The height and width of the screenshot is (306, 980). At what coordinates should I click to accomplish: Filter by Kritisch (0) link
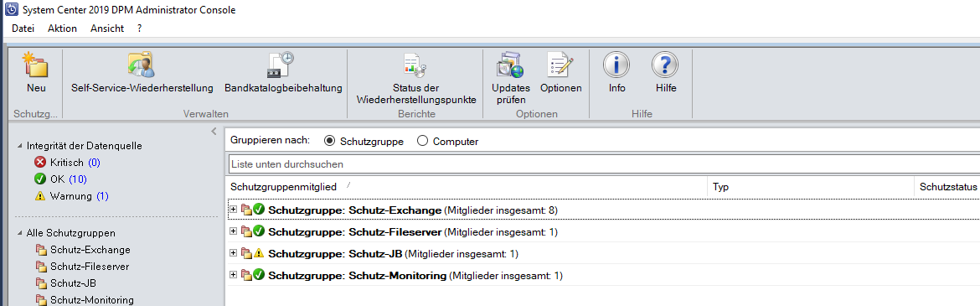pyautogui.click(x=94, y=162)
